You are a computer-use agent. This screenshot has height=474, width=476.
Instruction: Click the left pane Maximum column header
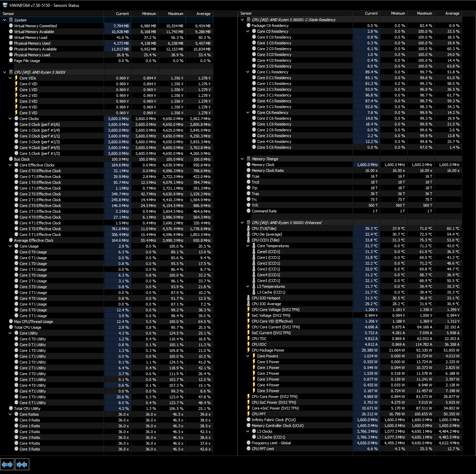pyautogui.click(x=172, y=14)
